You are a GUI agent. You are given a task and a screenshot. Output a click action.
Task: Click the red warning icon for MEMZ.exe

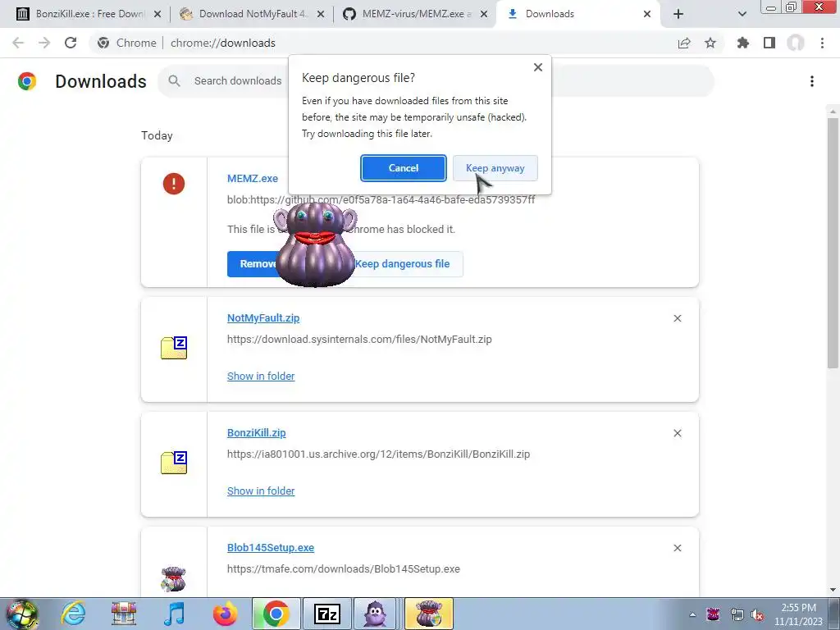[174, 184]
